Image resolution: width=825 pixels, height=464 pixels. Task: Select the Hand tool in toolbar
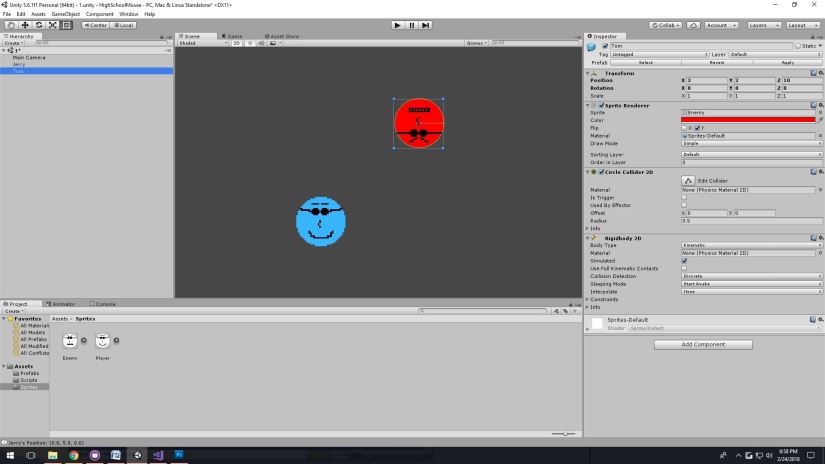[10, 25]
